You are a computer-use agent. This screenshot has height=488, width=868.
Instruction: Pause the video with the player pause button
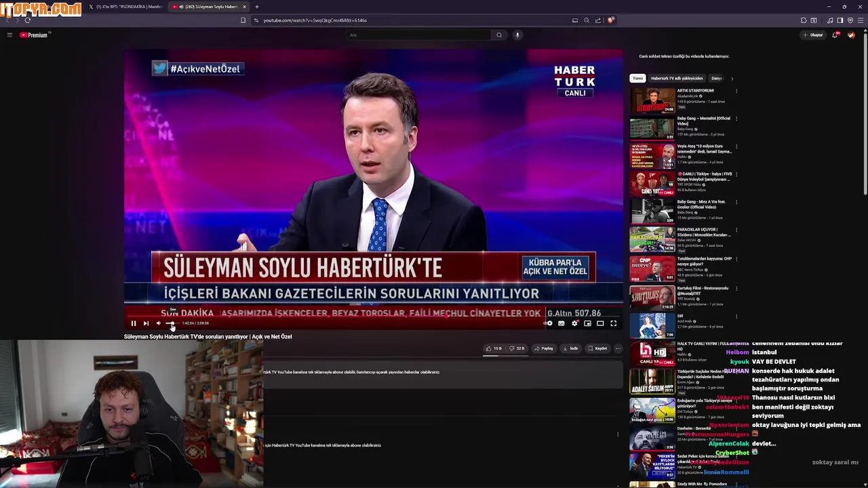coord(134,323)
